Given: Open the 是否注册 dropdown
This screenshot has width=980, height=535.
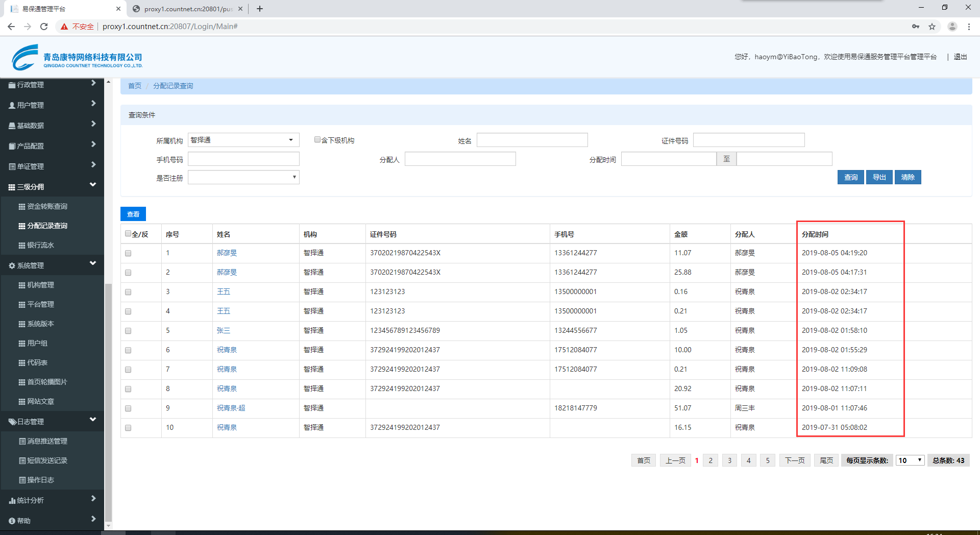Looking at the screenshot, I should point(243,178).
